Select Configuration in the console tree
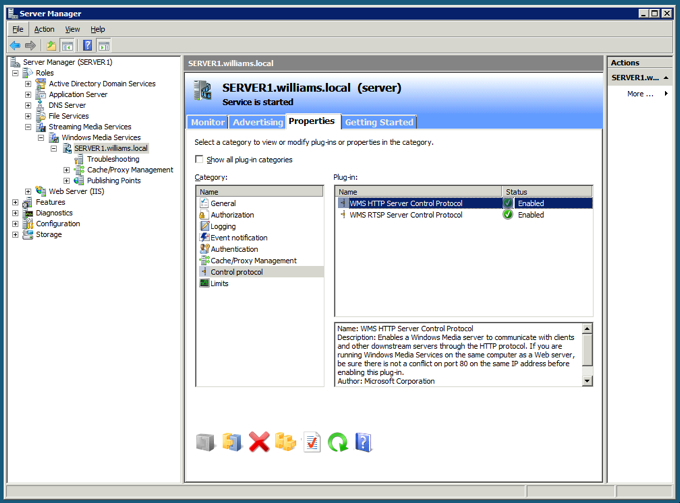Screen dimensions: 680x503 click(x=58, y=224)
